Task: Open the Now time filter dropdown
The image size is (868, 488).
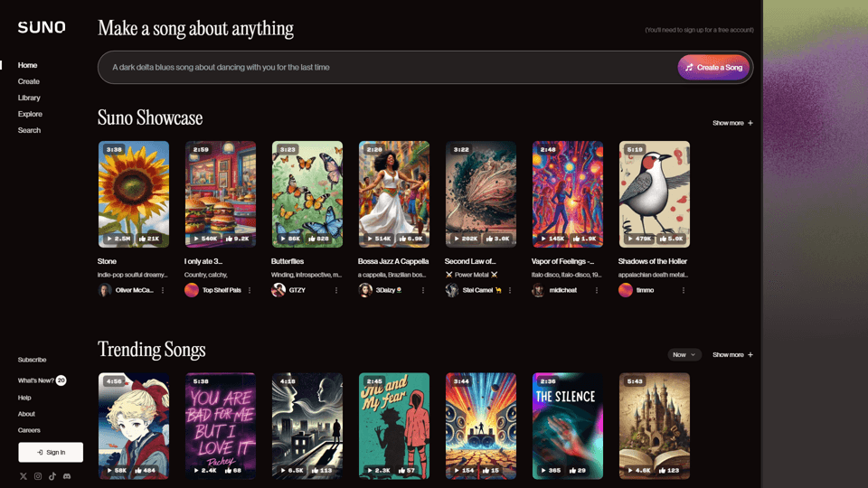Action: [x=684, y=354]
